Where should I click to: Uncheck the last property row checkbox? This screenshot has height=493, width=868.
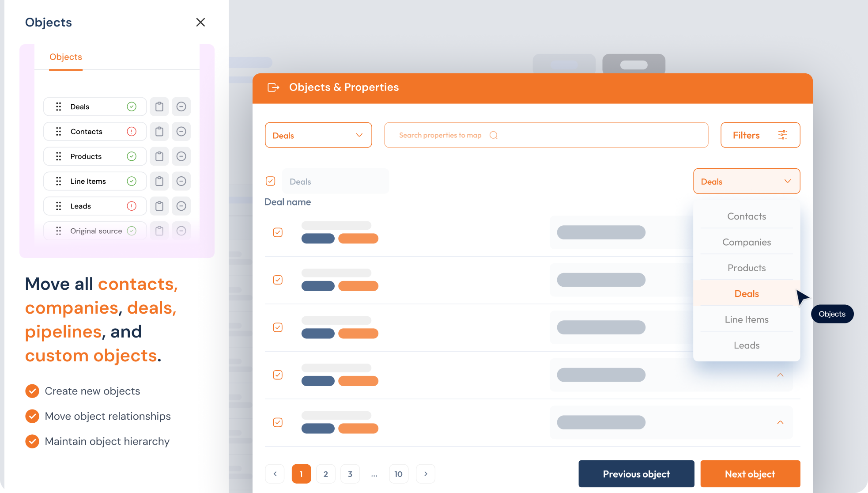click(x=278, y=422)
